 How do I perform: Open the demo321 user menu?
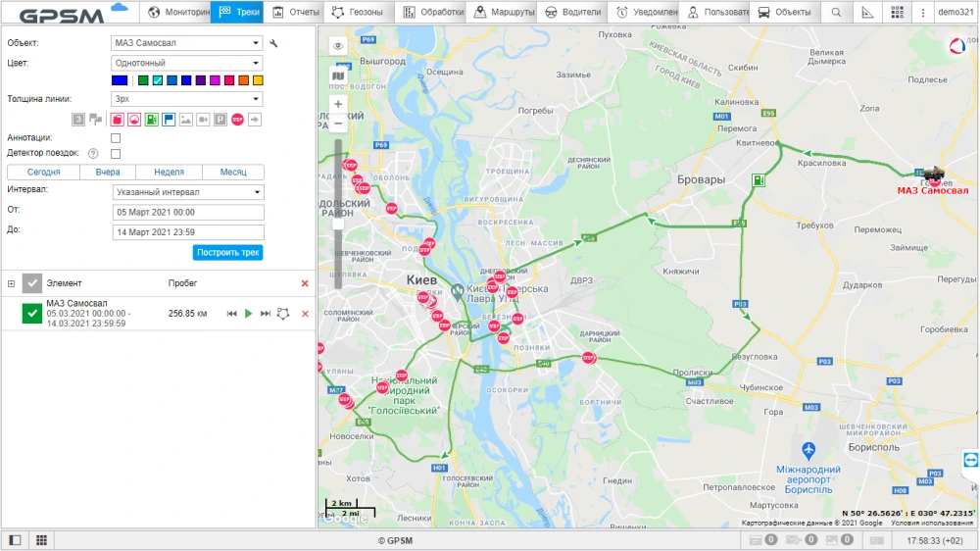tap(955, 12)
